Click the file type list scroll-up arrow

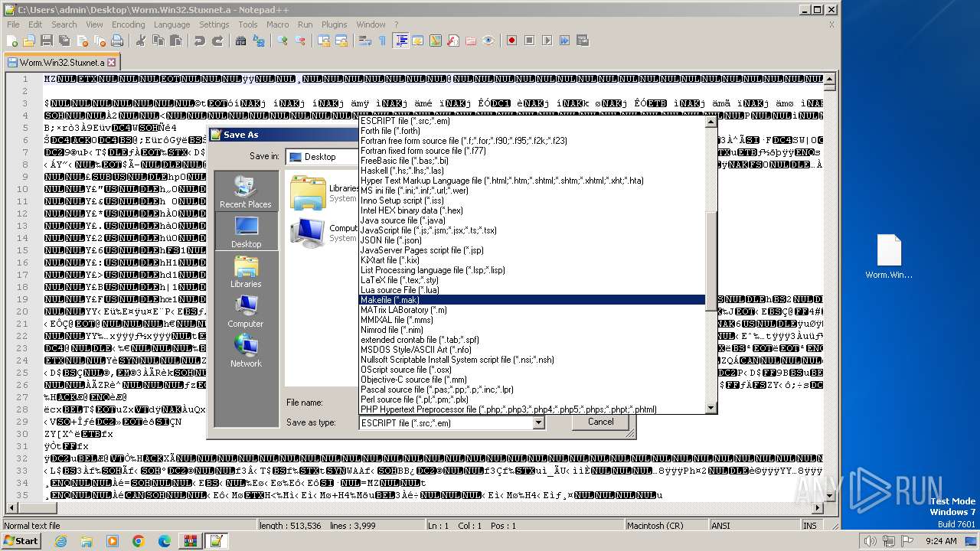tap(710, 122)
